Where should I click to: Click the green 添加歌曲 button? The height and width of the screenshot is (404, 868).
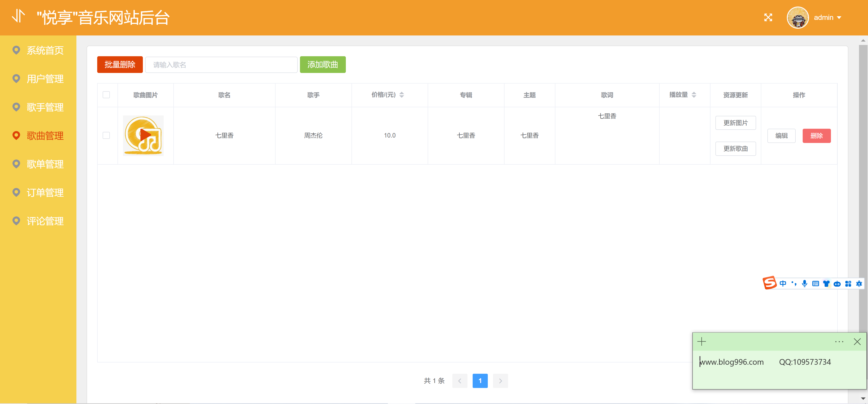[323, 65]
